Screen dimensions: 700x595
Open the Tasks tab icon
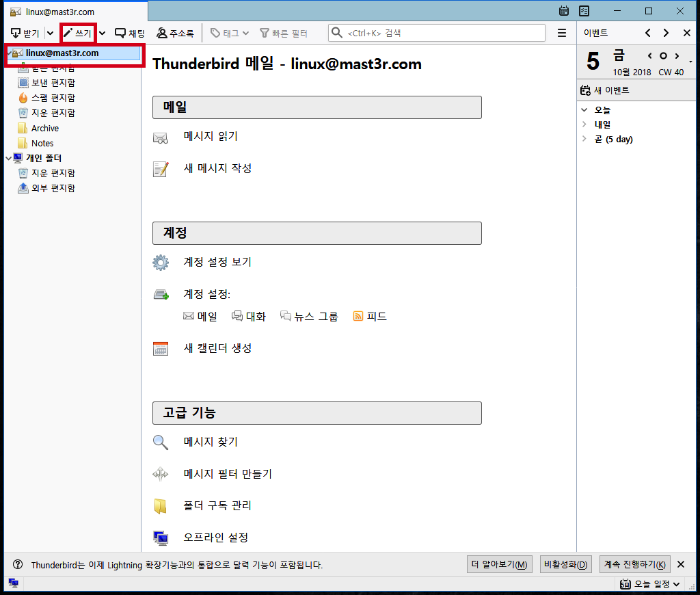pos(584,11)
